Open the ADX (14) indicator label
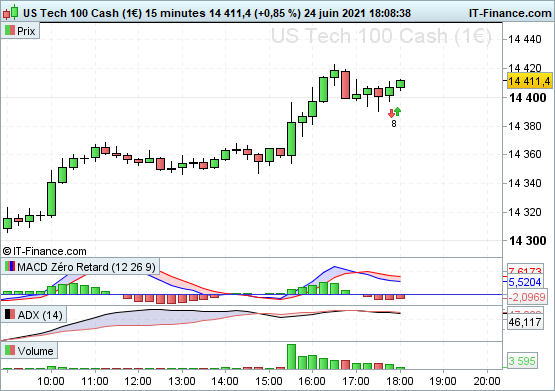 (x=34, y=315)
